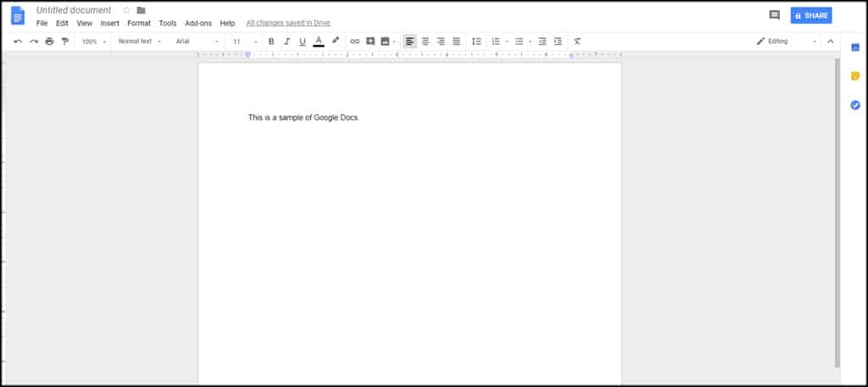Viewport: 868px width, 387px height.
Task: Toggle Underline formatting
Action: click(x=303, y=41)
